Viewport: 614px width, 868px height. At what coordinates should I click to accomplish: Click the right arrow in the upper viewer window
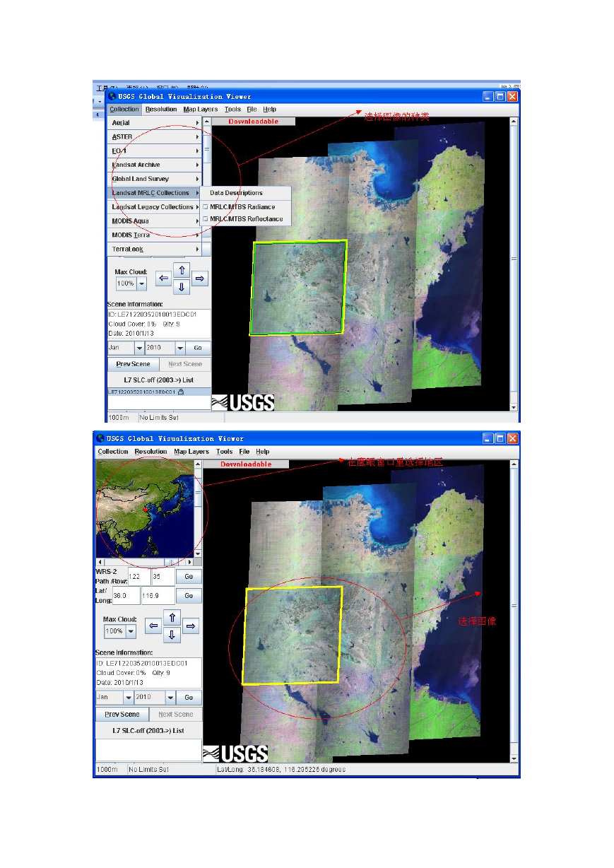(200, 279)
